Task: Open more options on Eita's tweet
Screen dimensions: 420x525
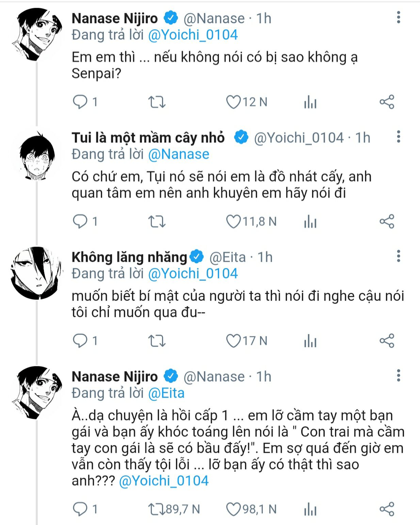Action: [399, 256]
